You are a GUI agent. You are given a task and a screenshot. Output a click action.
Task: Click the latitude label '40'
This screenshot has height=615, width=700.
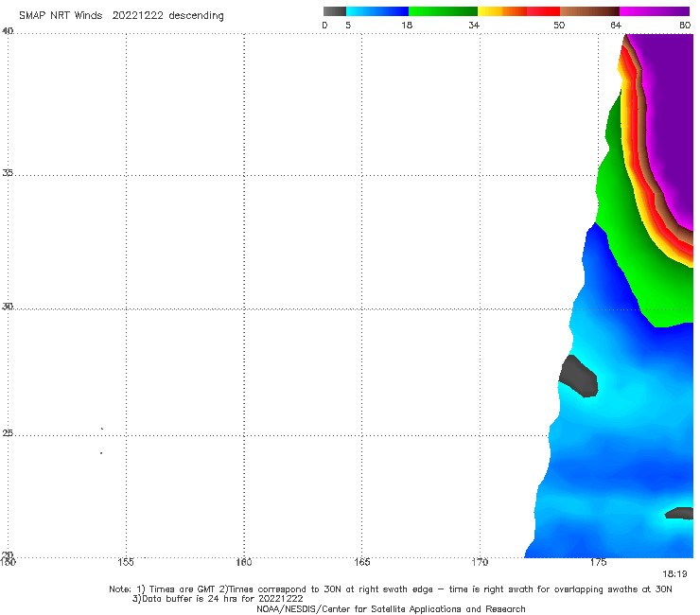(8, 31)
